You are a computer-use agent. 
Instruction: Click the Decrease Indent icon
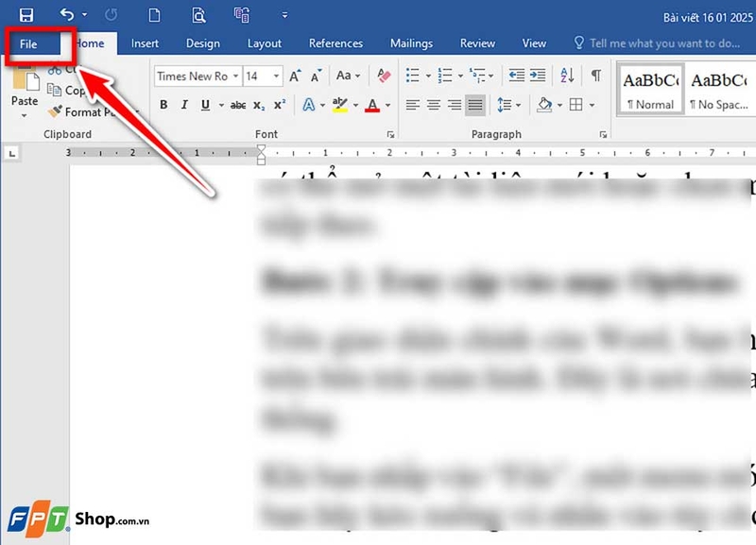coord(516,76)
